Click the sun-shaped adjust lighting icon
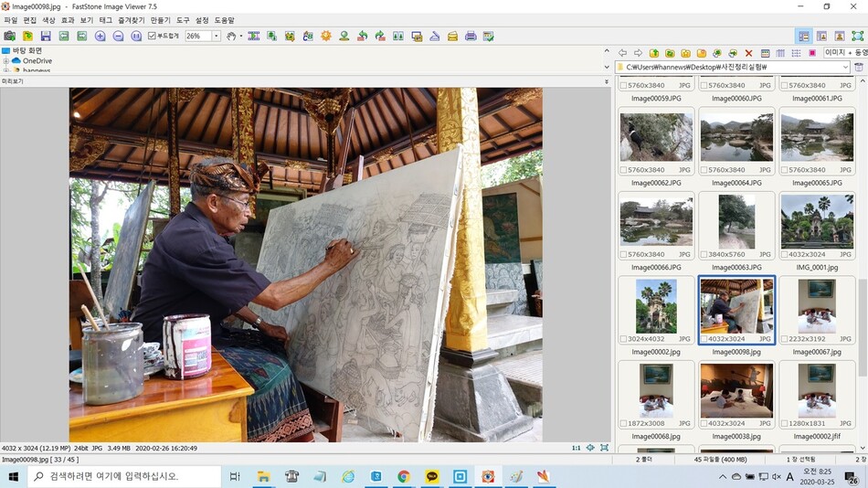The width and height of the screenshot is (868, 488). pos(326,36)
